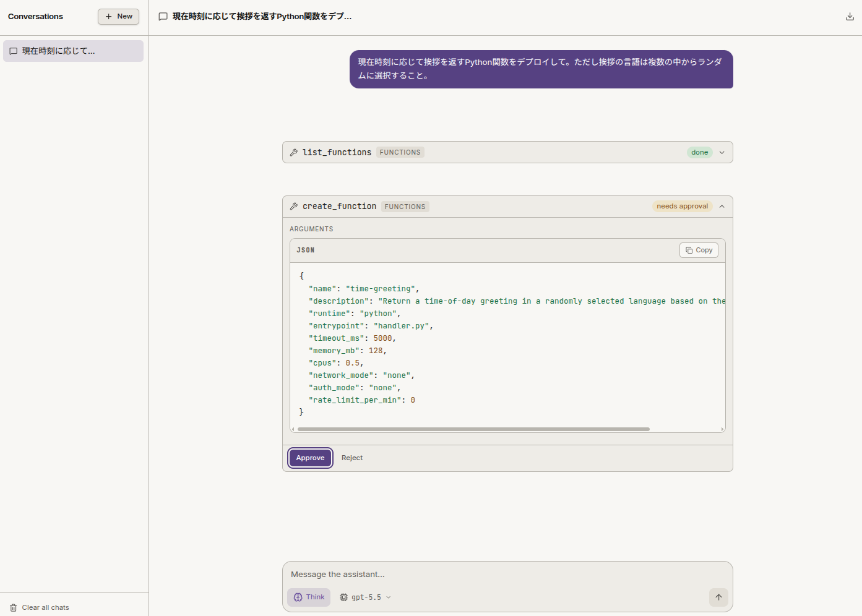Reject the create_function call

click(352, 458)
